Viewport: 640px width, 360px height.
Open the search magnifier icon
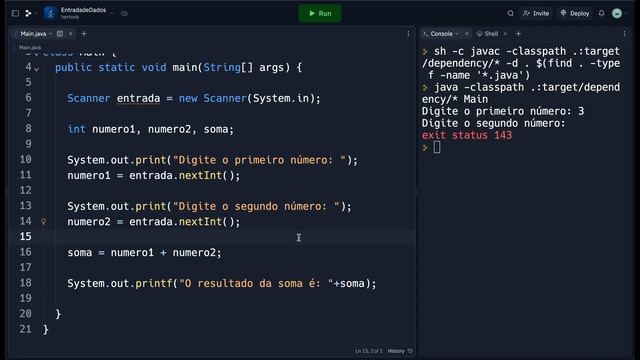(510, 13)
